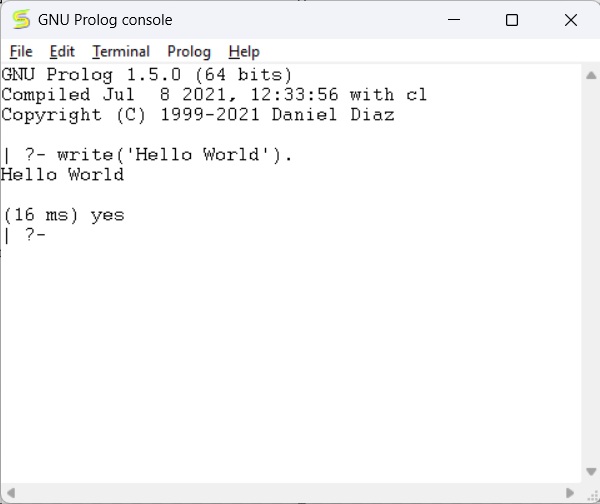Open the Prolog menu
600x504 pixels.
[189, 52]
